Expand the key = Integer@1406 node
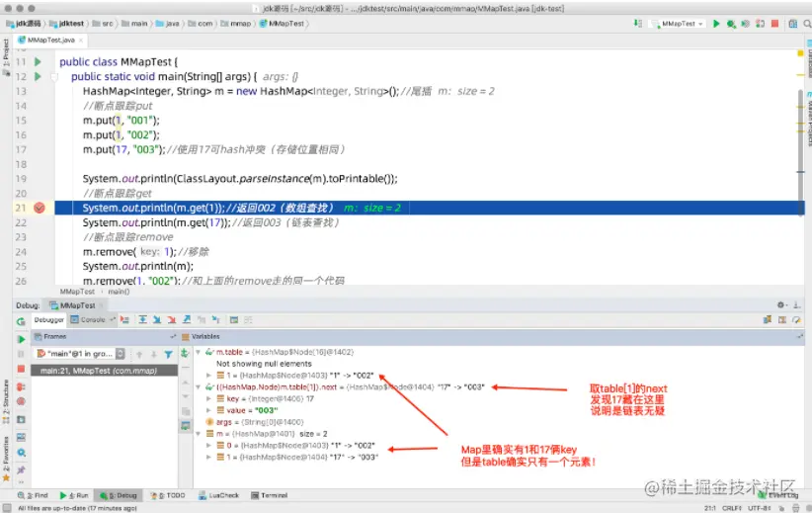Viewport: 812px width, 513px height. 208,399
